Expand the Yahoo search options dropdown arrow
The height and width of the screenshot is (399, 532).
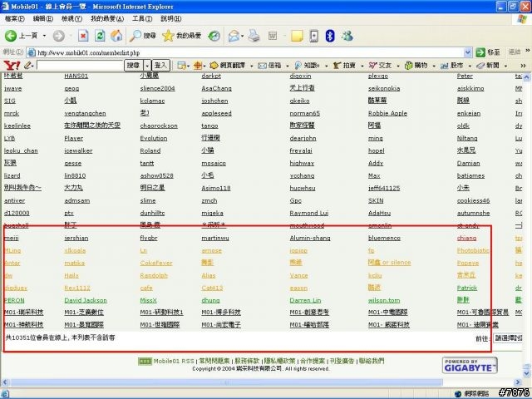(147, 65)
